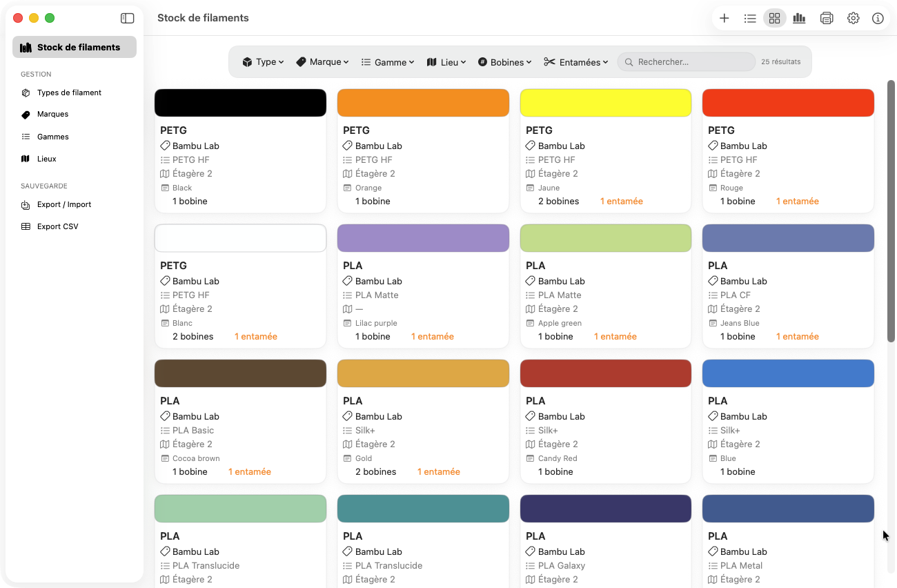Show app info using the info icon
The height and width of the screenshot is (588, 897).
click(x=878, y=19)
